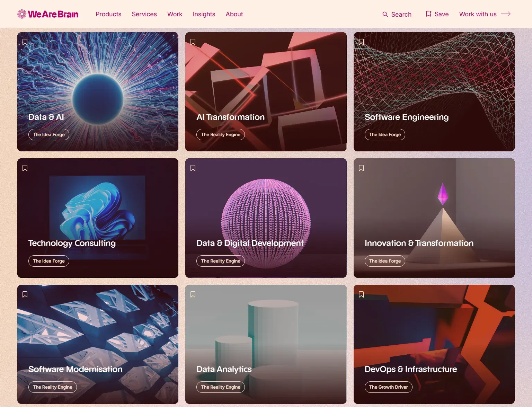Open the Data Analytics title

click(x=224, y=369)
